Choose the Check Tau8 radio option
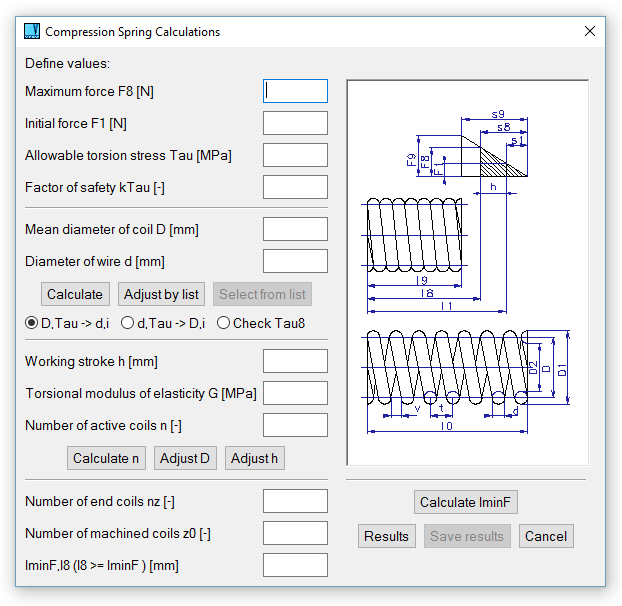This screenshot has width=622, height=606. 223,323
